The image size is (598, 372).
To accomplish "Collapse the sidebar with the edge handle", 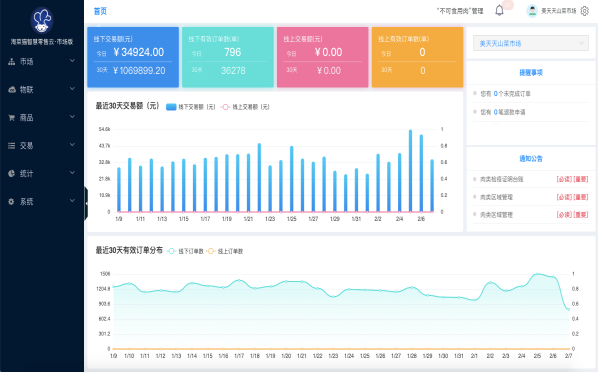I will coord(86,203).
